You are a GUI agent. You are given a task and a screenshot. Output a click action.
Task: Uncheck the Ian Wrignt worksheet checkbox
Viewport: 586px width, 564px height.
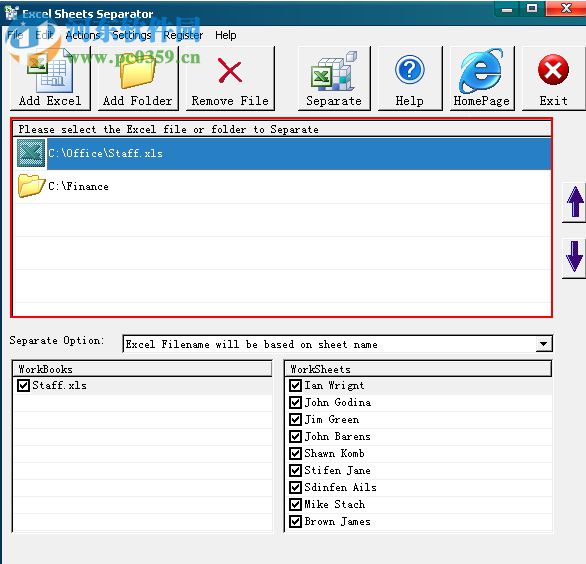[x=295, y=385]
